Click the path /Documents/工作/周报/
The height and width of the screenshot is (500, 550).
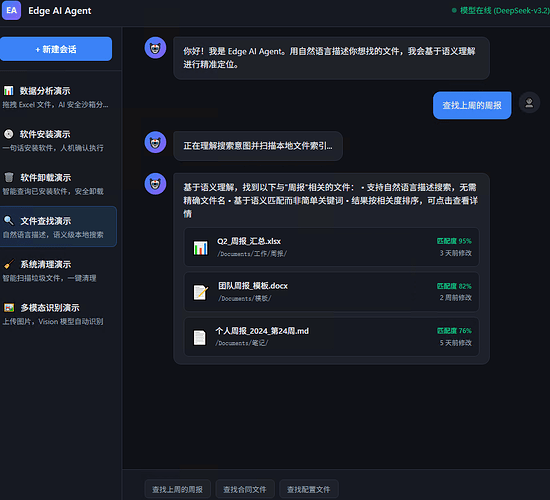tap(252, 254)
